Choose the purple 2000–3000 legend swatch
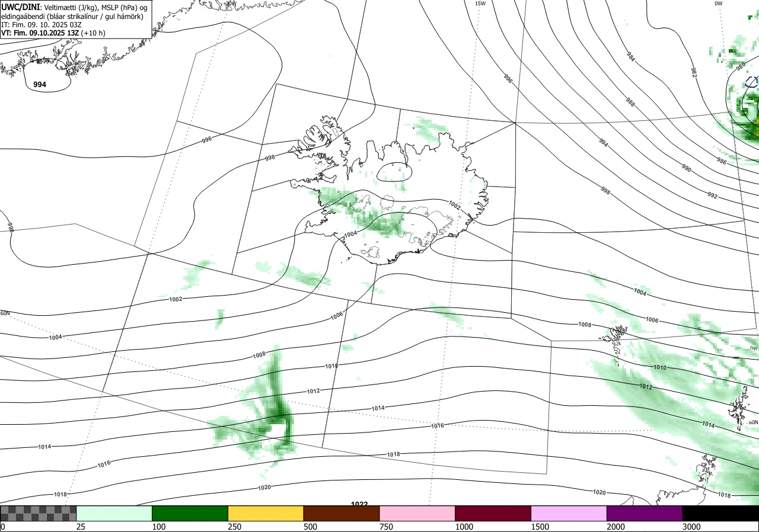 (x=645, y=513)
